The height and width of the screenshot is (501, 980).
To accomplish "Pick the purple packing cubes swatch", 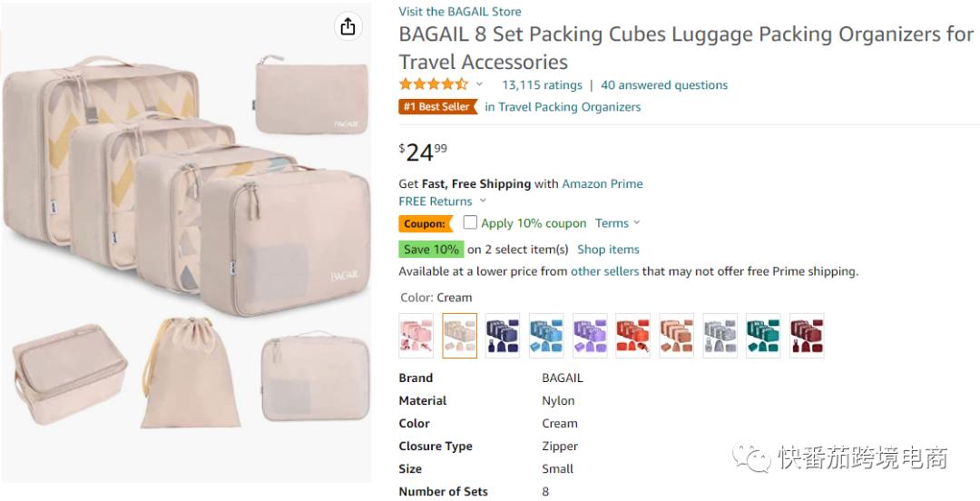I will (x=590, y=336).
